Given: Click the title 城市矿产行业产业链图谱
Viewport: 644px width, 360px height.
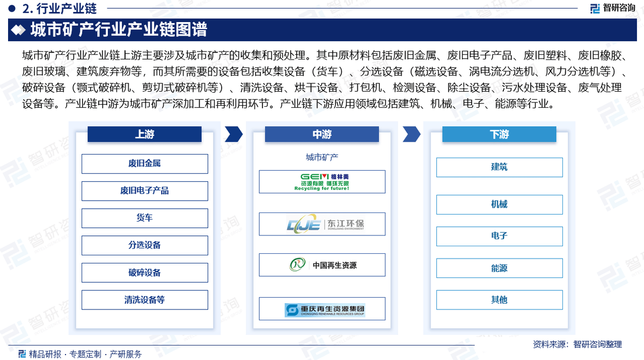Looking at the screenshot, I should (x=119, y=30).
